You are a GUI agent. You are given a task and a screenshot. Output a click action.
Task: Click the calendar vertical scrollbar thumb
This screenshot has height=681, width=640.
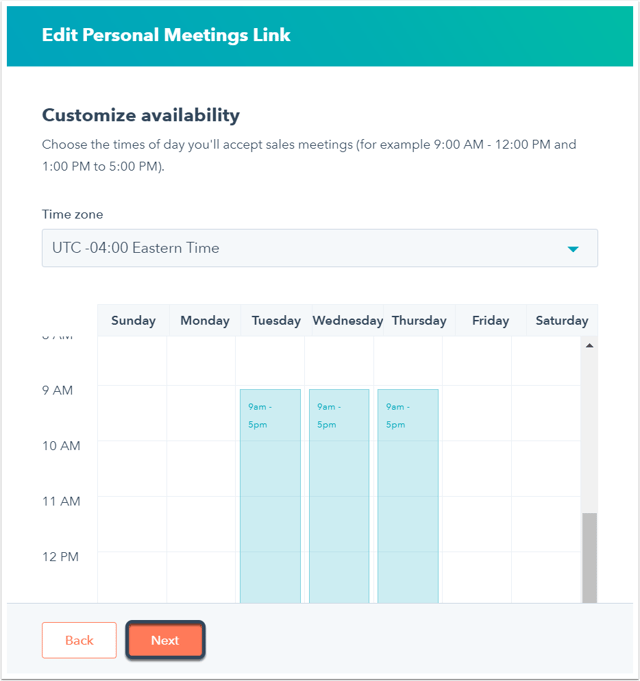(589, 558)
